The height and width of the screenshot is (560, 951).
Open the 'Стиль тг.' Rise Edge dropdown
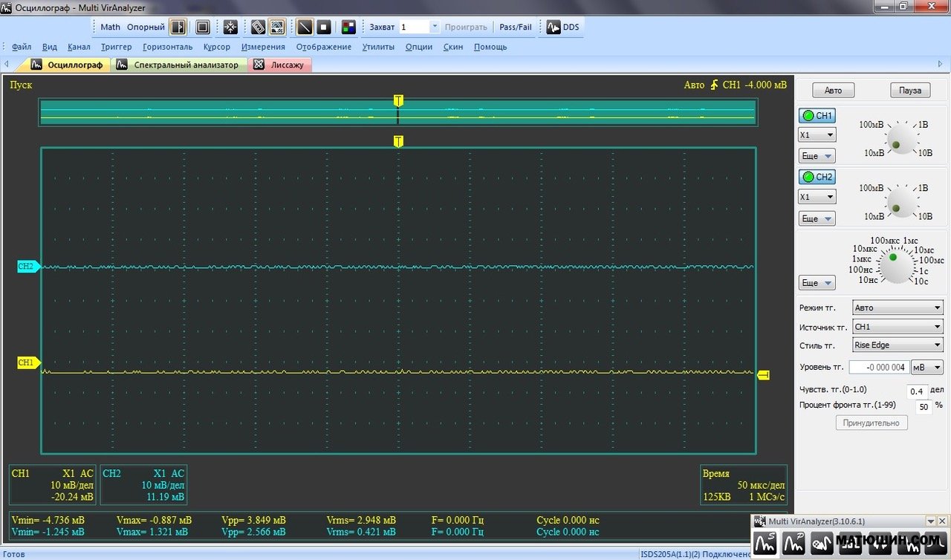[x=897, y=345]
